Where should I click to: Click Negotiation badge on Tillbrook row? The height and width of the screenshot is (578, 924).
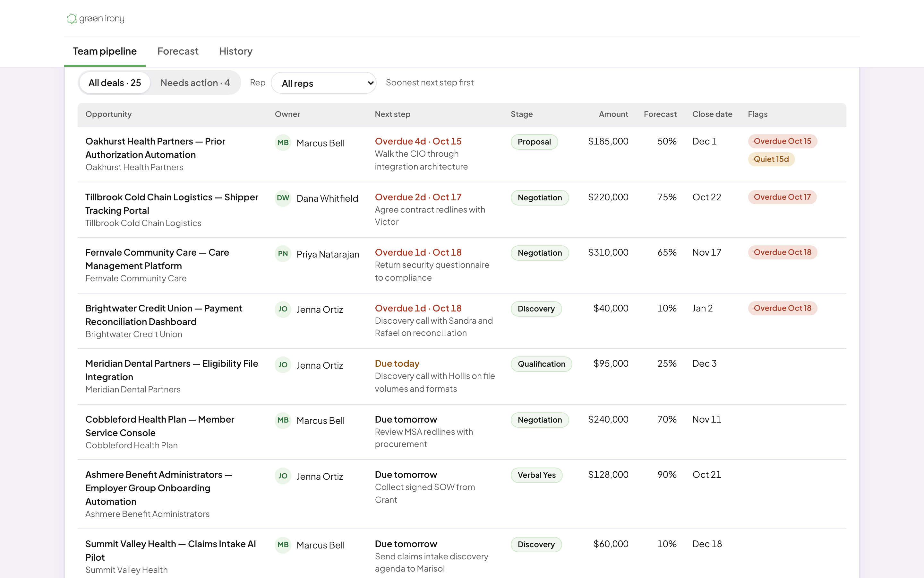(x=540, y=197)
